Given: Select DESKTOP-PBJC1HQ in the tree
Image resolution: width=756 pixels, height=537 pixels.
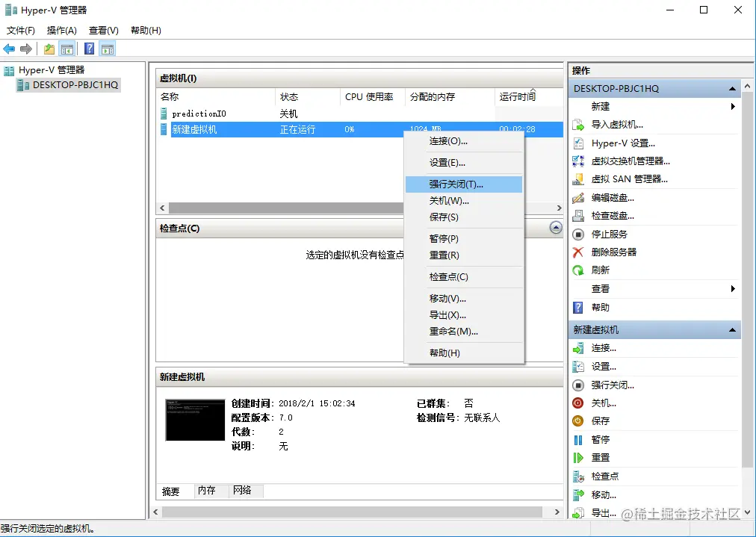Looking at the screenshot, I should point(68,85).
